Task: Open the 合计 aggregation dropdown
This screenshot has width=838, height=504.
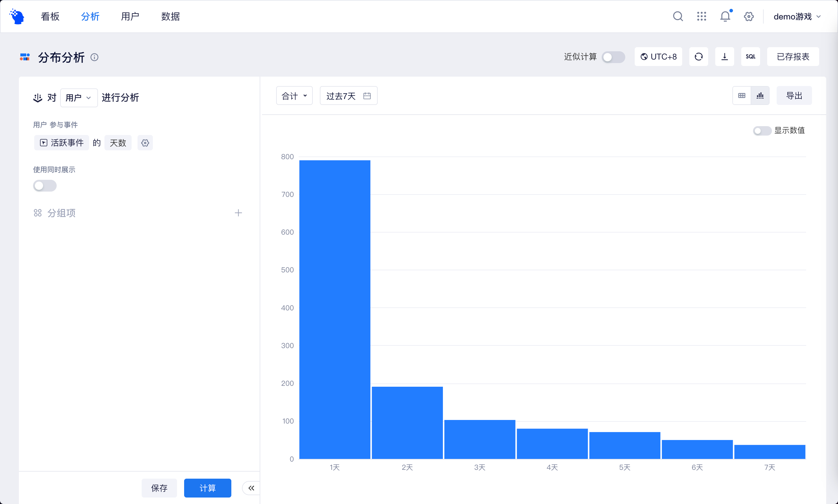Action: [294, 95]
